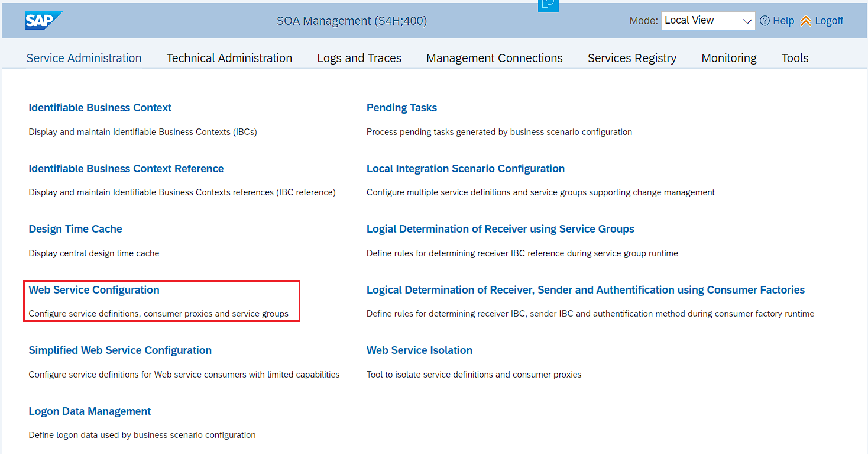Image resolution: width=868 pixels, height=454 pixels.
Task: Open Logial Determination of Receiver using Service Groups
Action: [x=500, y=229]
